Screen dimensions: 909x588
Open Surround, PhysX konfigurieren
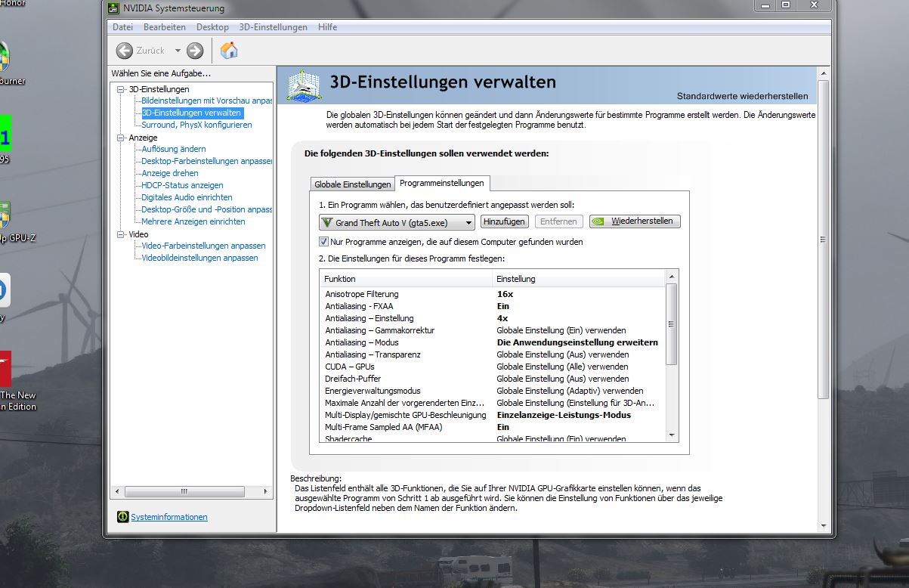click(x=196, y=125)
